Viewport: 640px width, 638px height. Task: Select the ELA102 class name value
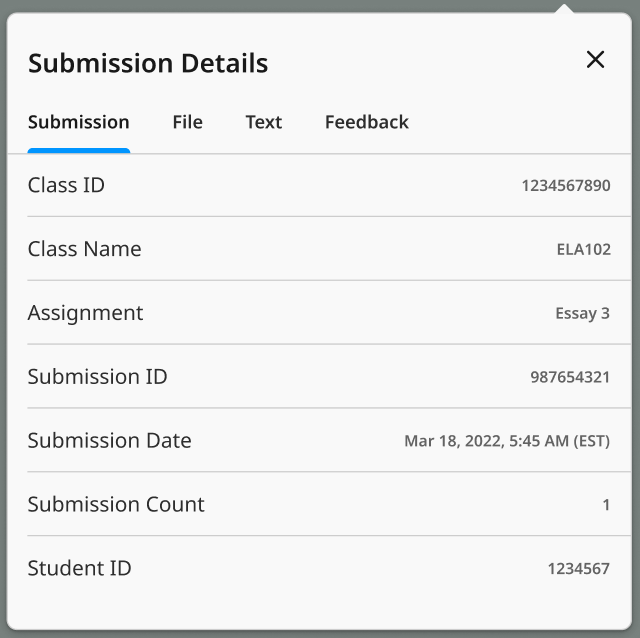584,249
